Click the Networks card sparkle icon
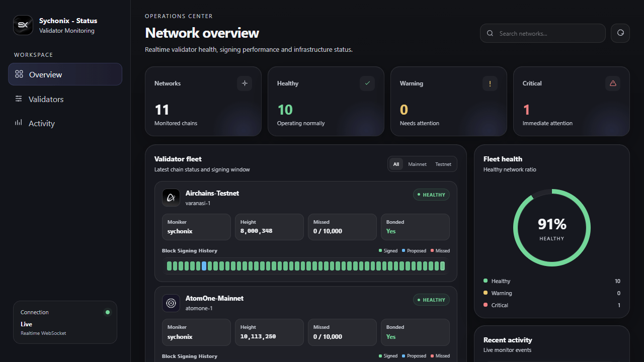 click(x=245, y=83)
